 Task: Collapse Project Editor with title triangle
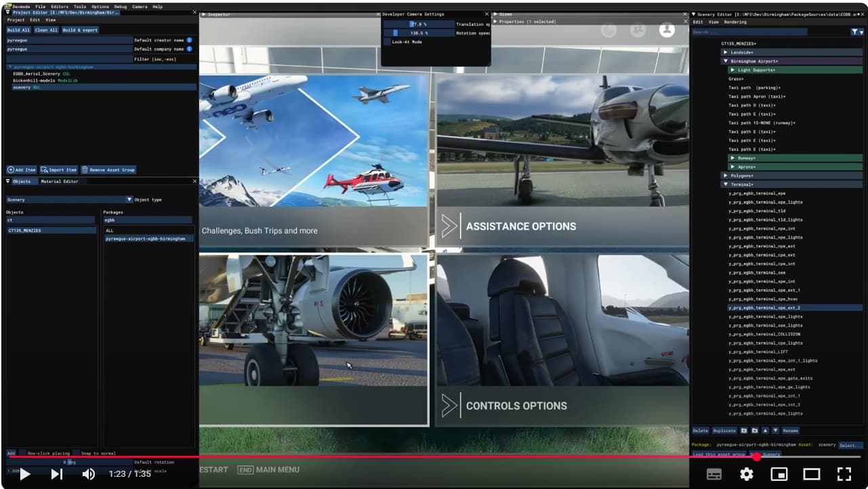point(8,12)
